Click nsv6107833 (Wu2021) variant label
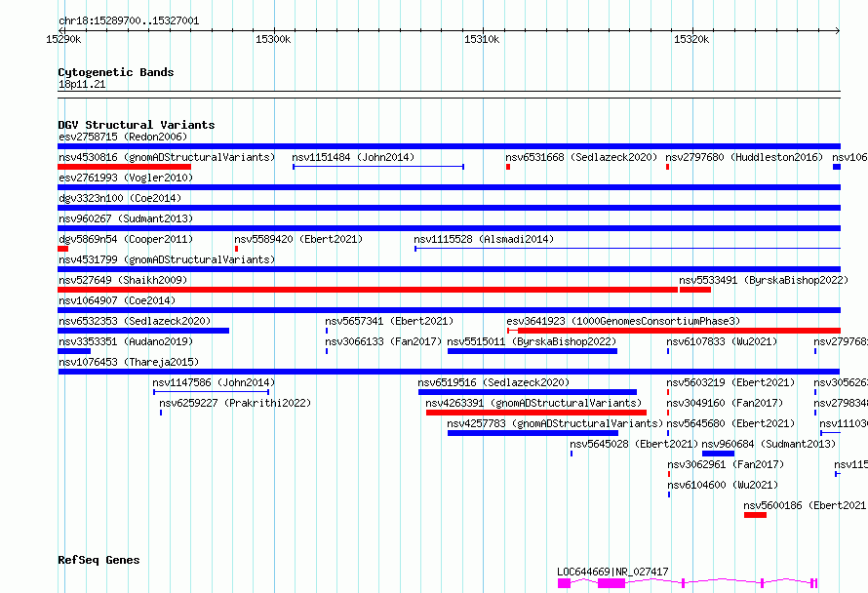 point(722,341)
